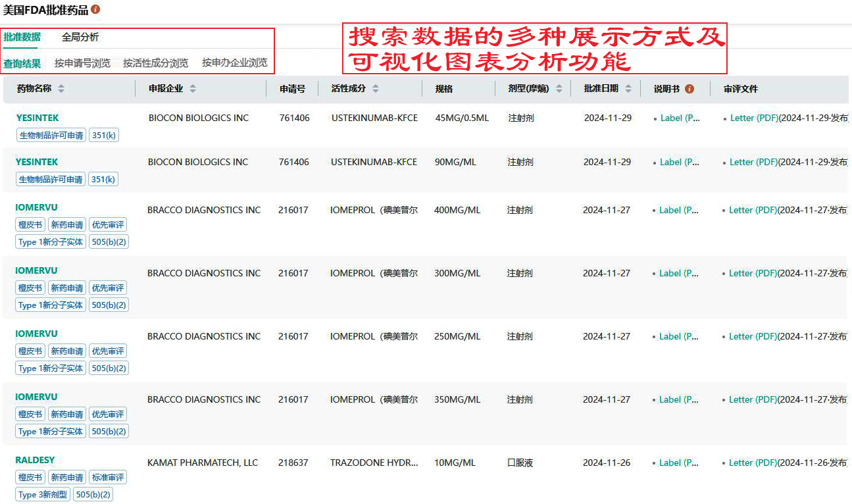Switch to the 批准数据 tab
This screenshot has width=852, height=504.
click(x=22, y=38)
